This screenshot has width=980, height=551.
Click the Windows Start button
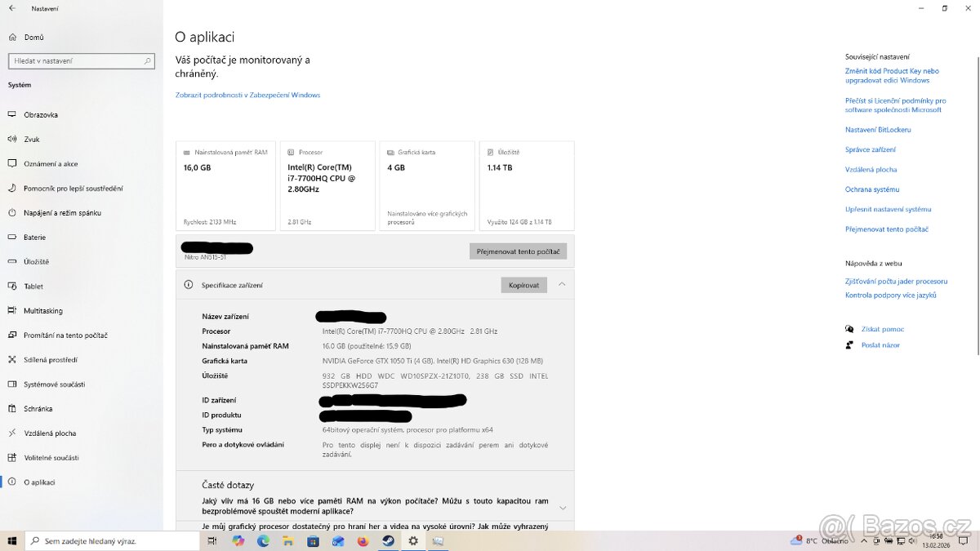click(12, 540)
